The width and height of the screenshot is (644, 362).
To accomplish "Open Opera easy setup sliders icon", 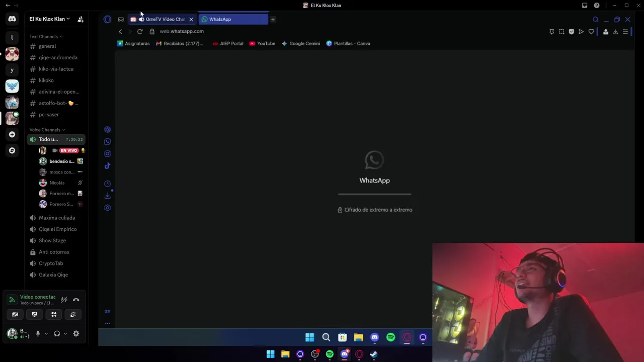I will pyautogui.click(x=625, y=32).
